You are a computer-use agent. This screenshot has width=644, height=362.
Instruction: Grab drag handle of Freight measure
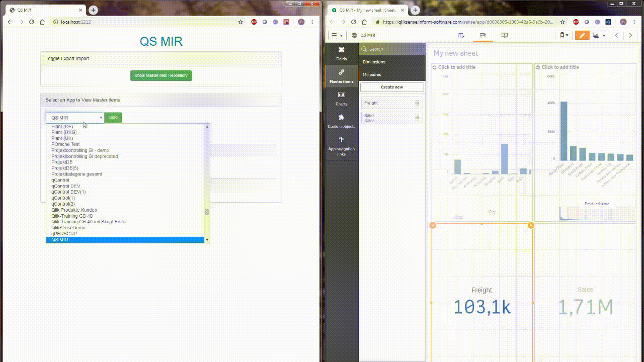click(417, 103)
